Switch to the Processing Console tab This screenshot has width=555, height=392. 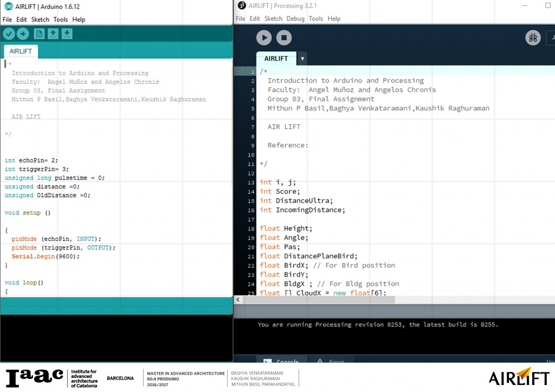point(282,361)
